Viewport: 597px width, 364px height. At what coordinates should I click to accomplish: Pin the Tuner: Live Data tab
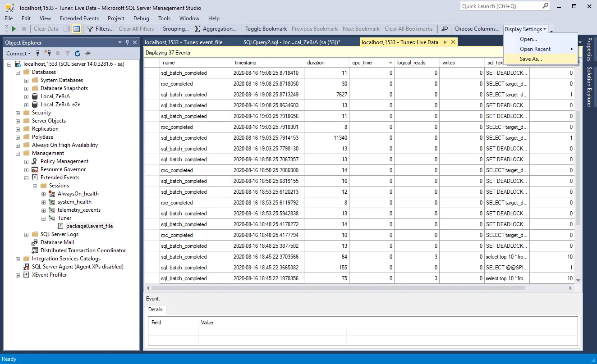pos(445,42)
